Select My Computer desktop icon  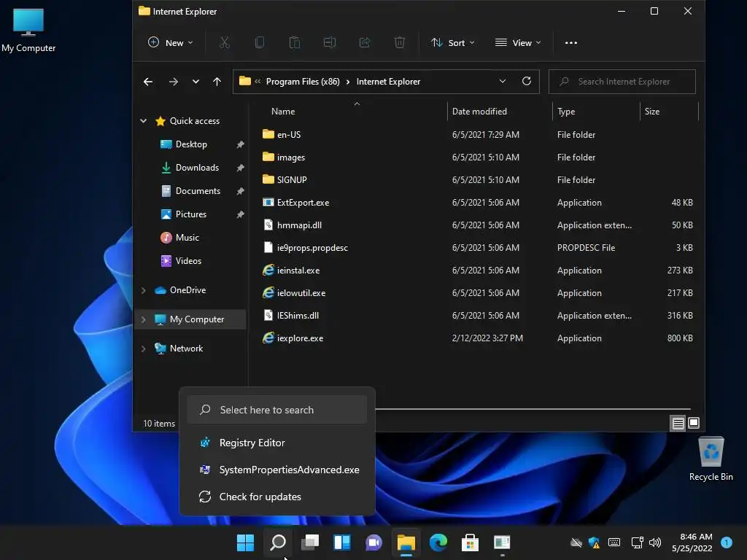pyautogui.click(x=28, y=31)
